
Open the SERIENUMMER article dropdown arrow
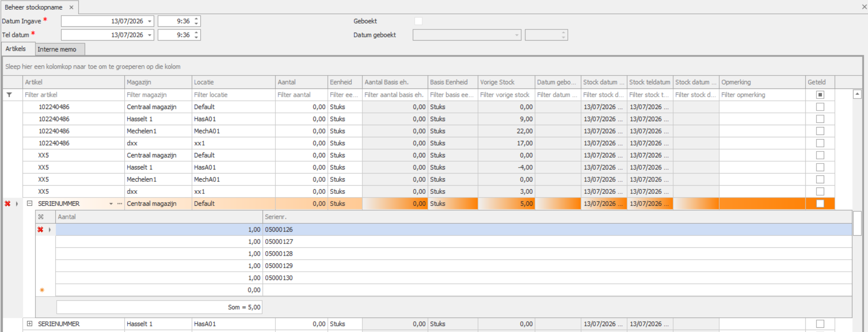(111, 204)
